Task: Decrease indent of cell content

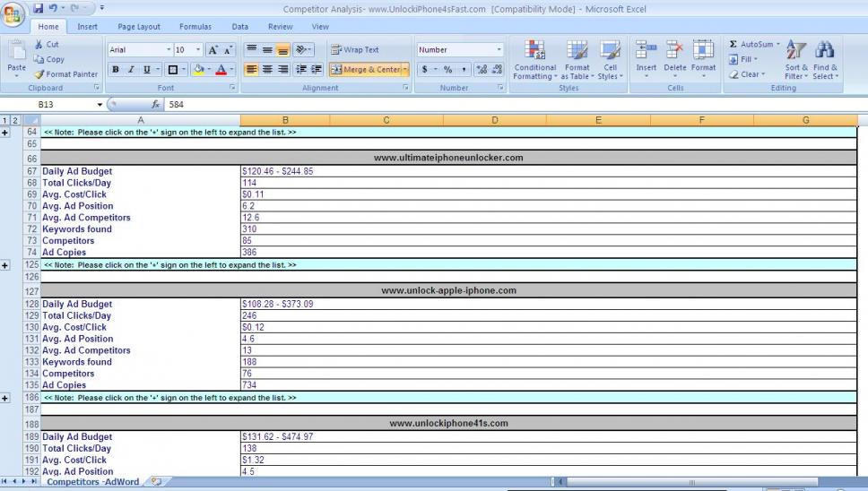Action: pos(301,70)
